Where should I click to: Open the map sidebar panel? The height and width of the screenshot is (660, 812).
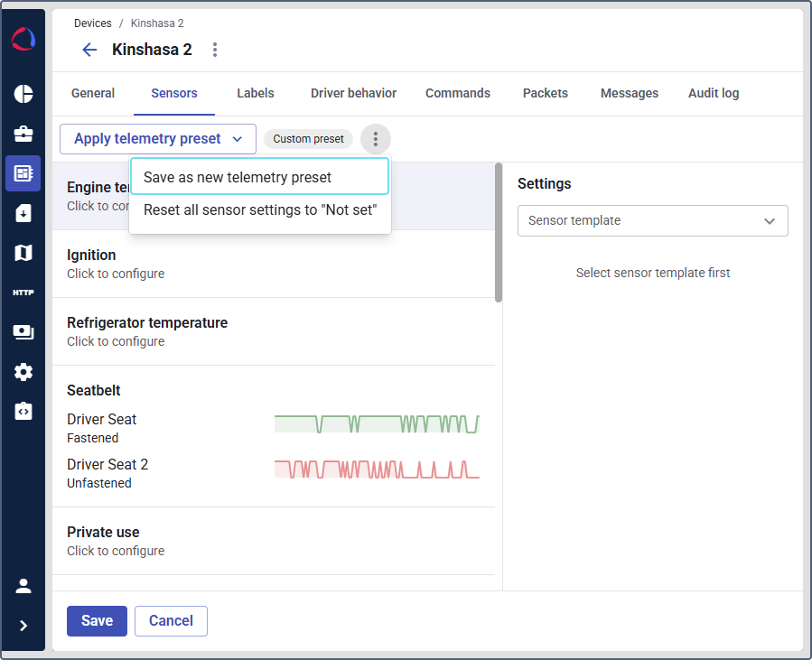click(x=23, y=253)
